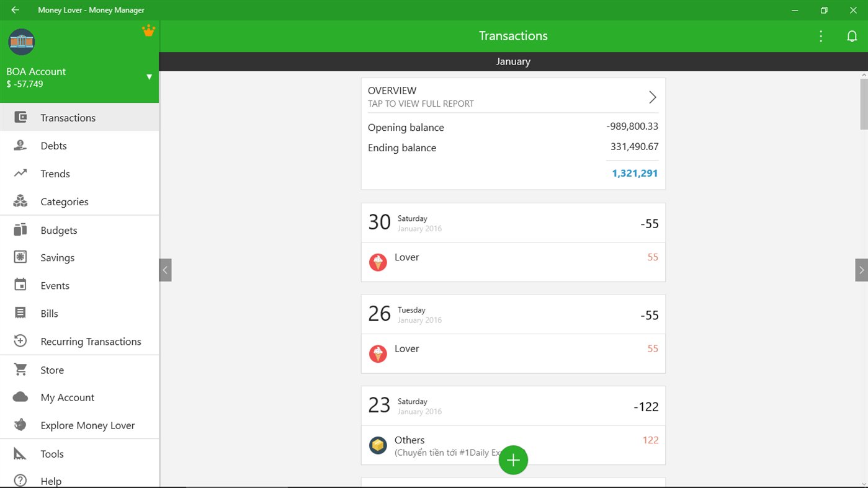Go to previous month with left arrow
868x488 pixels.
(x=165, y=270)
